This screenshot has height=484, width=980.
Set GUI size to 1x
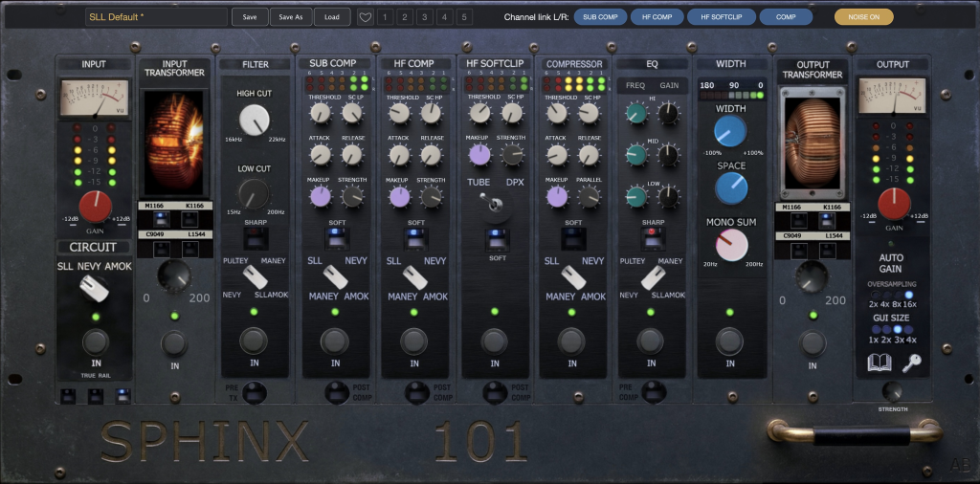(x=876, y=330)
